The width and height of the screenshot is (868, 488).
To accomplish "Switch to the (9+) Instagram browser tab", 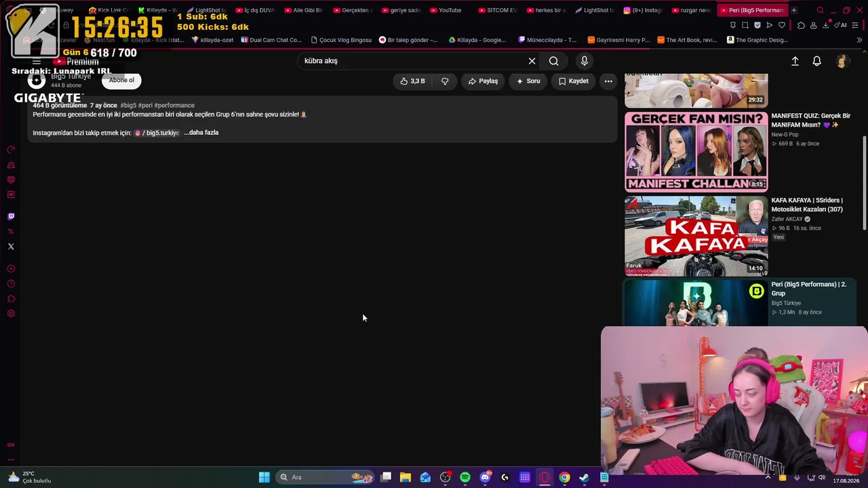I will click(x=643, y=10).
